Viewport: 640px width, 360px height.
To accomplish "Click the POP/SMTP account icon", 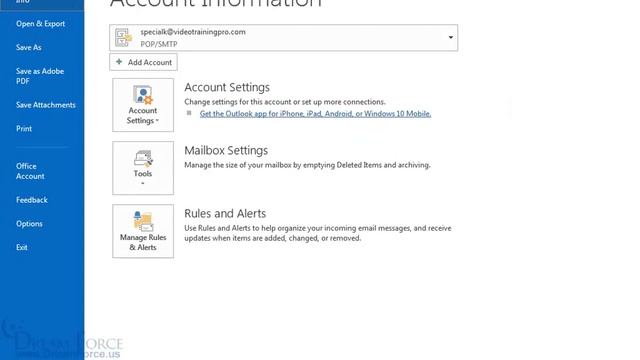I will click(123, 38).
